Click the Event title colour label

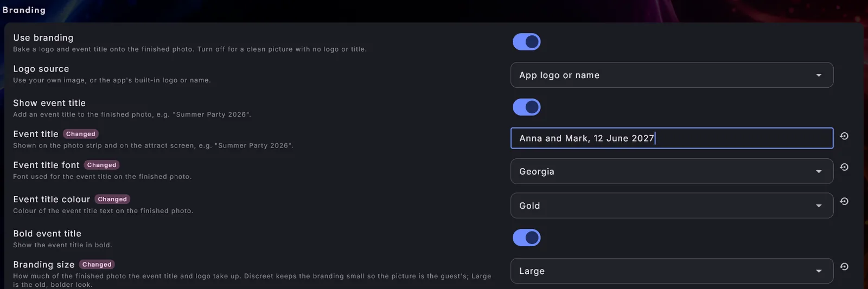[52, 199]
